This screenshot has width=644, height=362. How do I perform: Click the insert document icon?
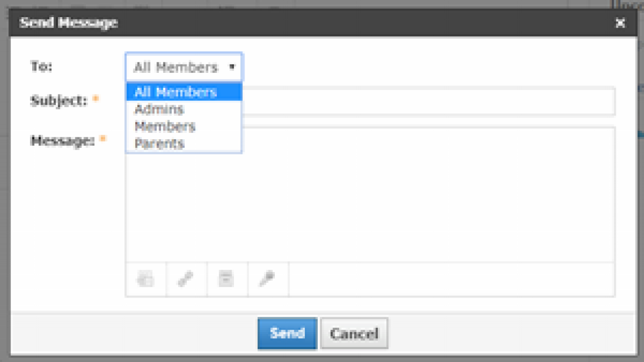227,280
